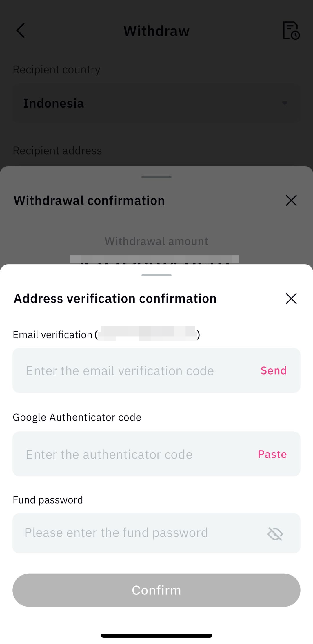Screen dimensions: 313x644
Task: Send the email verification code
Action: (x=273, y=370)
